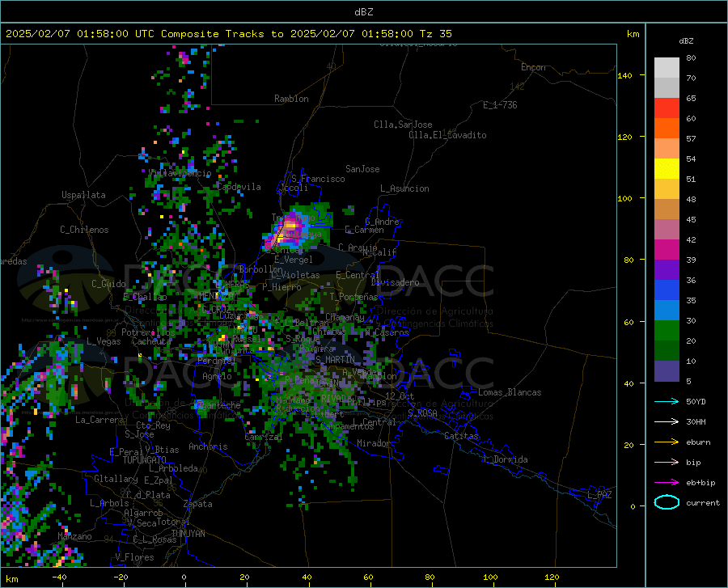
Task: Click the S_Francisco map label
Action: pyautogui.click(x=318, y=179)
